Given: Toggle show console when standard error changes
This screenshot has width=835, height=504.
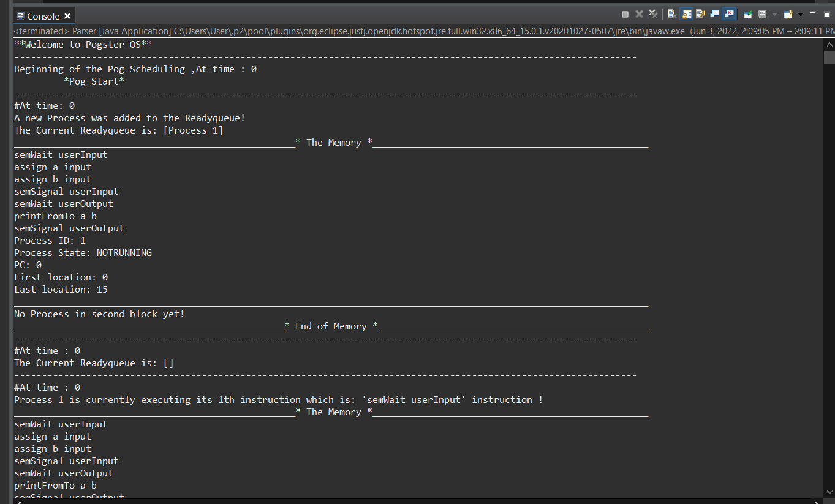Looking at the screenshot, I should coord(729,14).
